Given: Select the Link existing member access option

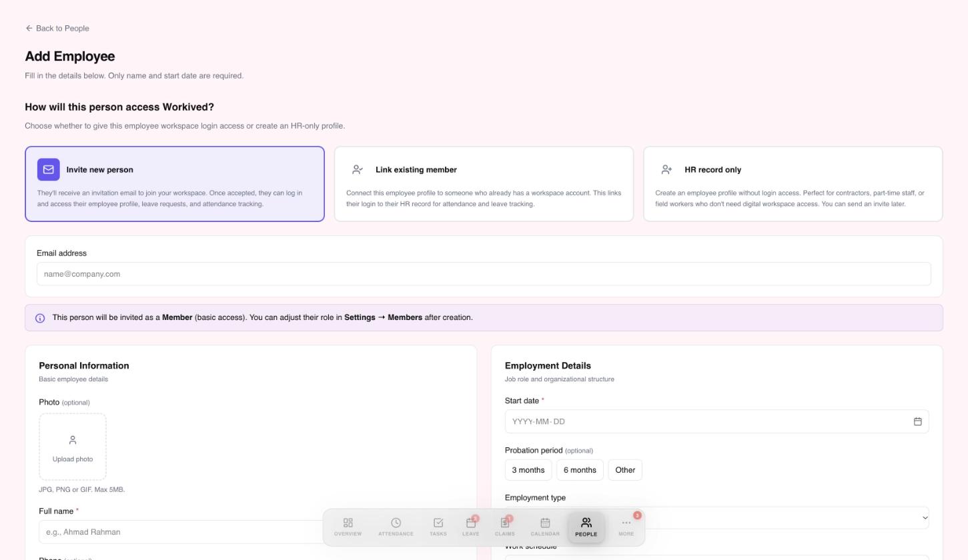Looking at the screenshot, I should pyautogui.click(x=484, y=184).
